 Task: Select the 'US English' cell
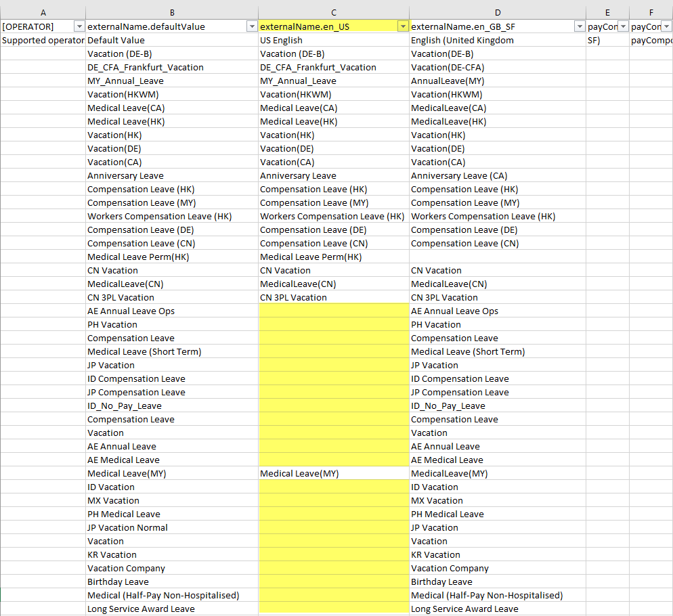point(334,41)
